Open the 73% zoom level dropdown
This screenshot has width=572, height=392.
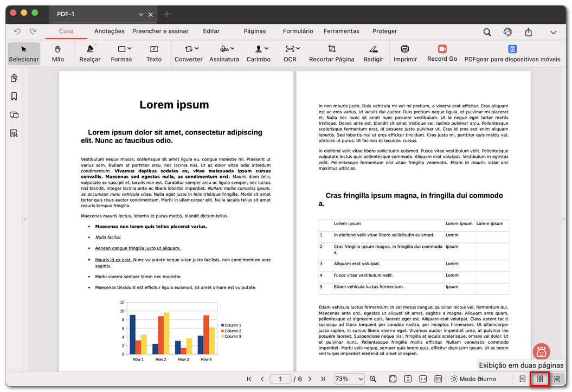pos(349,379)
